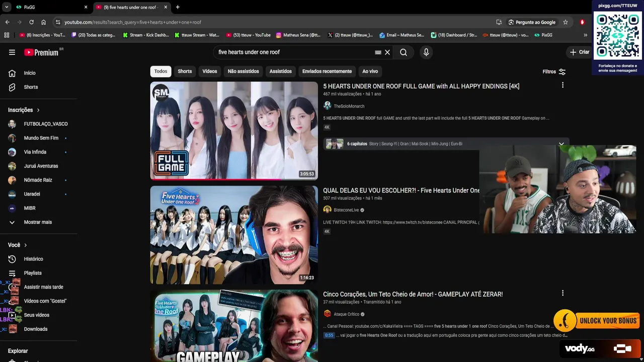Open the Stream - Kick Dashboard bookmark
Screen dimensions: 644x362
pos(145,35)
